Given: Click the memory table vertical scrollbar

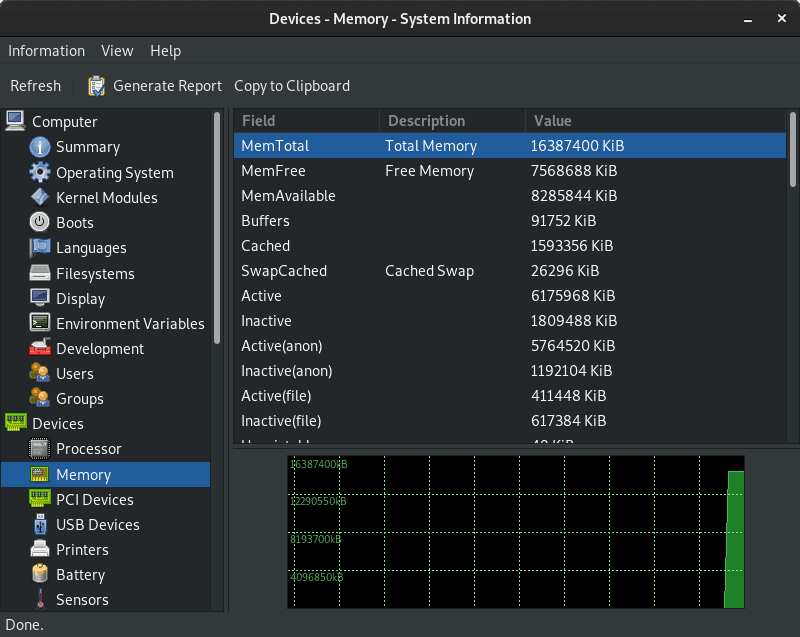Looking at the screenshot, I should 793,150.
